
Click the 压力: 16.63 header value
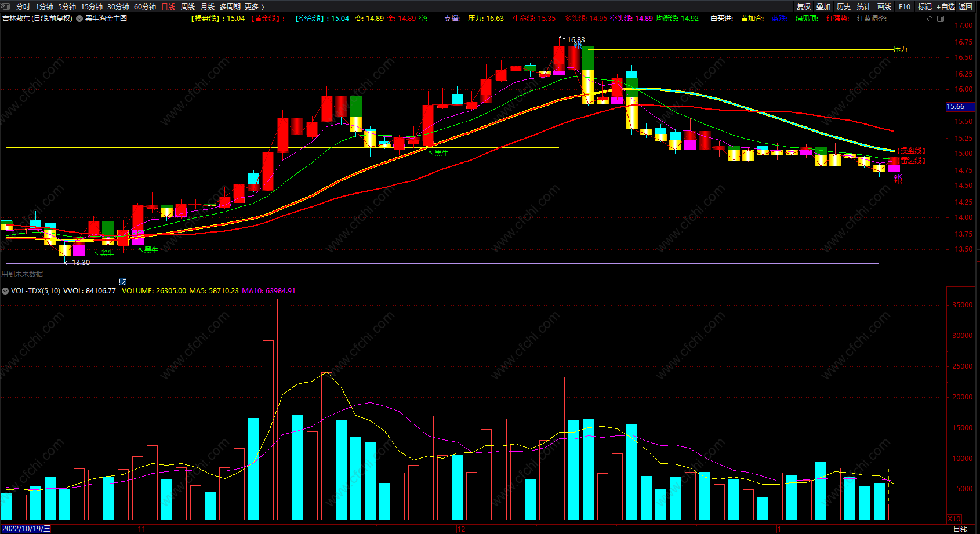point(486,19)
